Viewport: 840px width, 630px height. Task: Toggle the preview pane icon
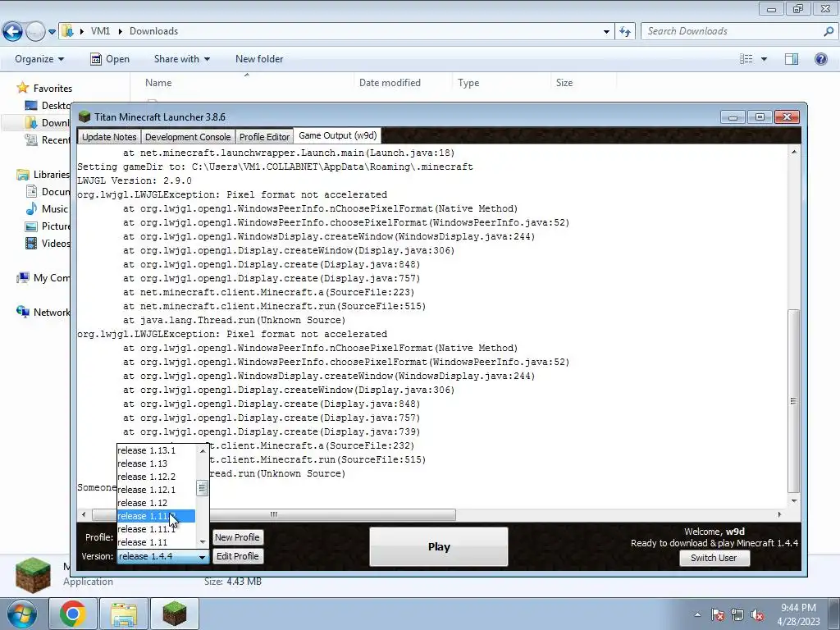792,59
